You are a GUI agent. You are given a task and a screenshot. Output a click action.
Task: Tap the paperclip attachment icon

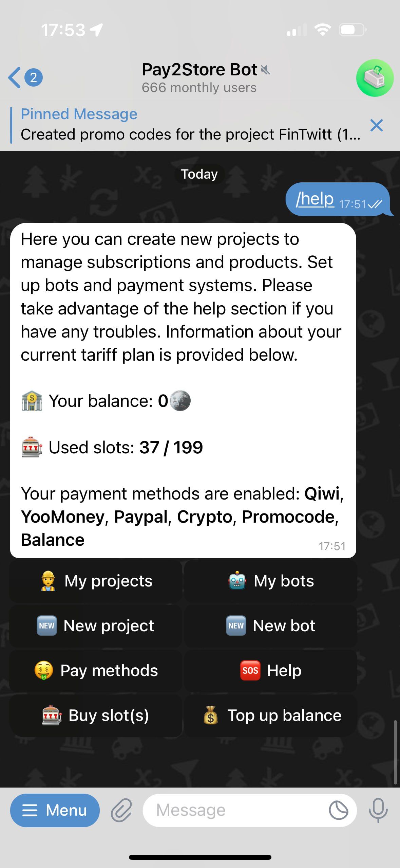pos(121,810)
